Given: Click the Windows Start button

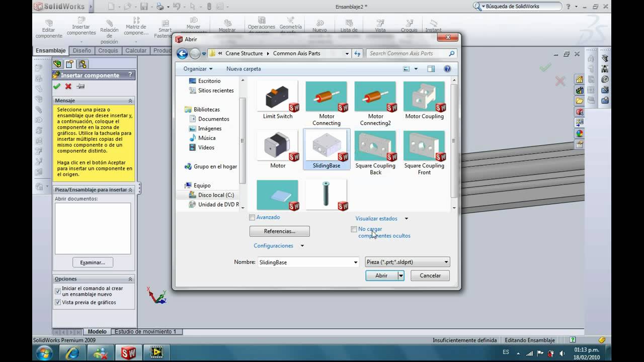Looking at the screenshot, I should (x=44, y=352).
